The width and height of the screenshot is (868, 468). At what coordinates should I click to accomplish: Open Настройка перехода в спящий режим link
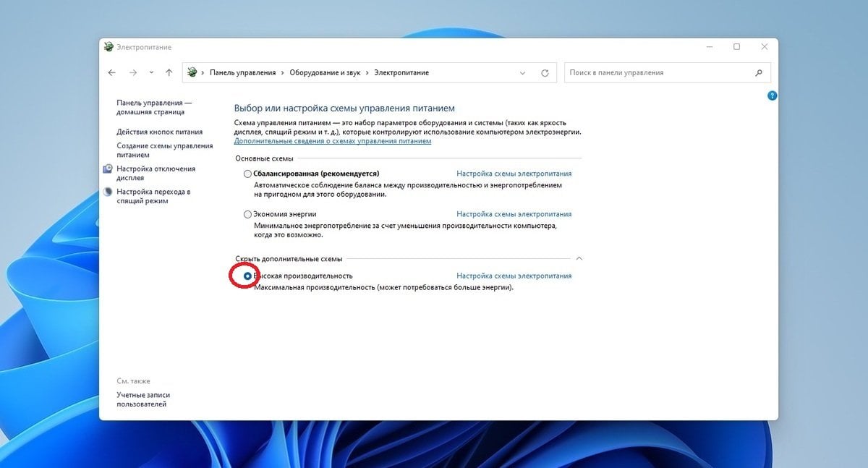(x=153, y=196)
